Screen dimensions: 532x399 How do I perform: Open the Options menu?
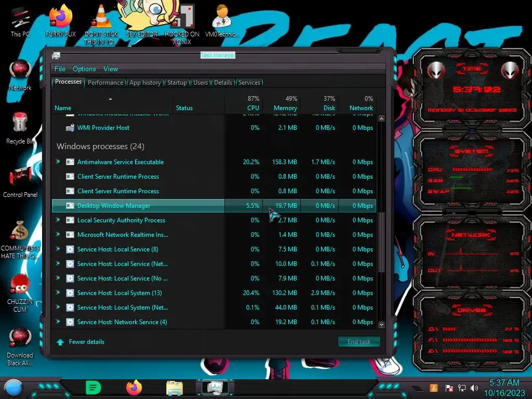tap(84, 69)
